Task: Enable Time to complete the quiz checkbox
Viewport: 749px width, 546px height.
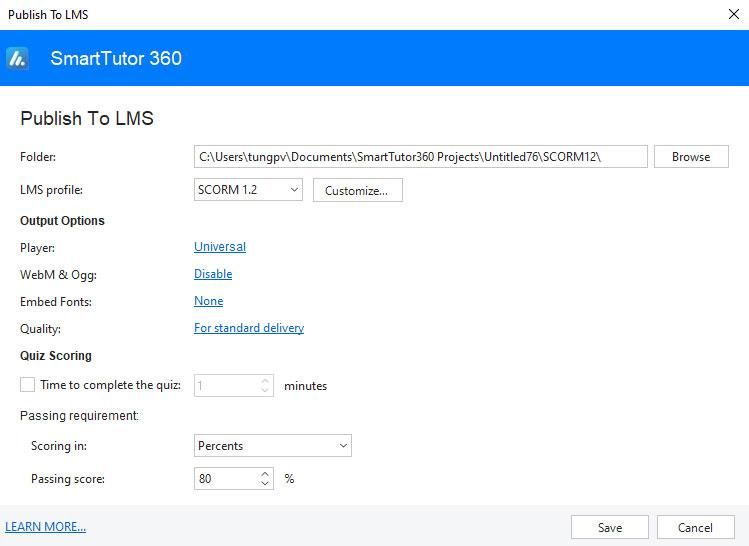Action: click(x=27, y=385)
